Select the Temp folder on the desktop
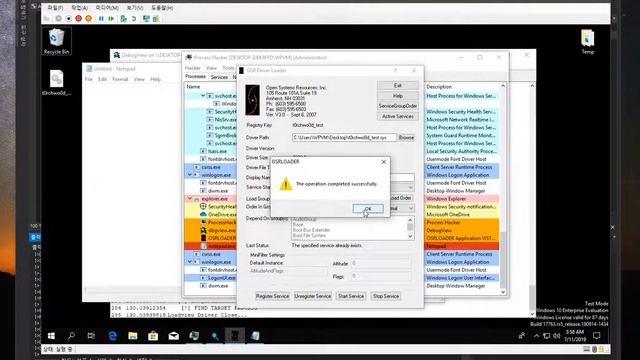This screenshot has height=360, width=640. (x=588, y=42)
